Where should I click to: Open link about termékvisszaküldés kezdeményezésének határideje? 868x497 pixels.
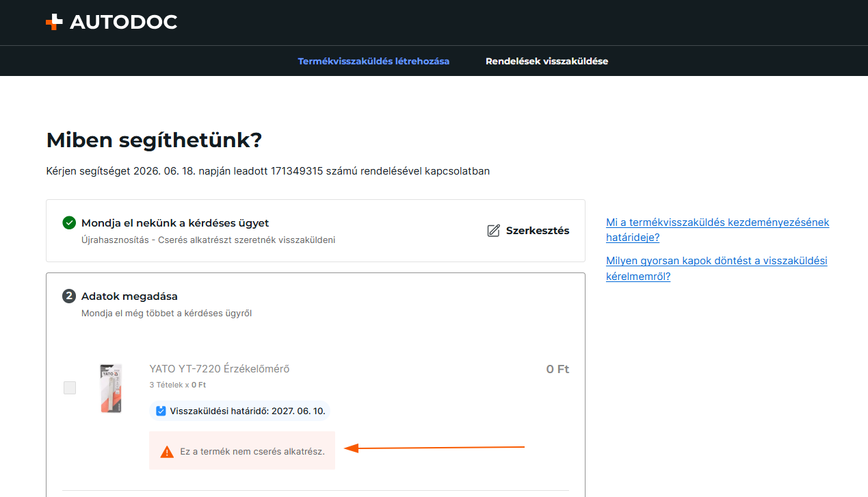point(718,230)
